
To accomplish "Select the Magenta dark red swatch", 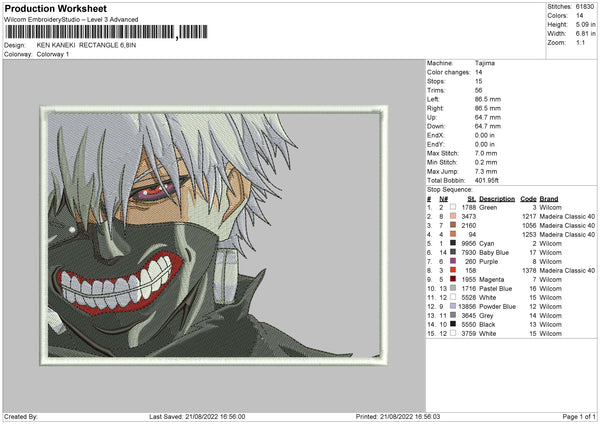I will coord(453,279).
